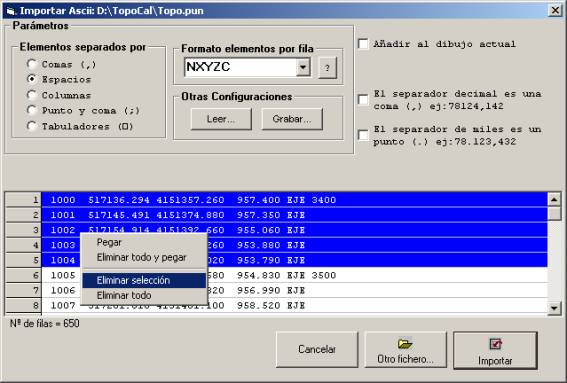The height and width of the screenshot is (383, 567).
Task: Close the Importar Ascii dialog
Action: click(x=555, y=10)
